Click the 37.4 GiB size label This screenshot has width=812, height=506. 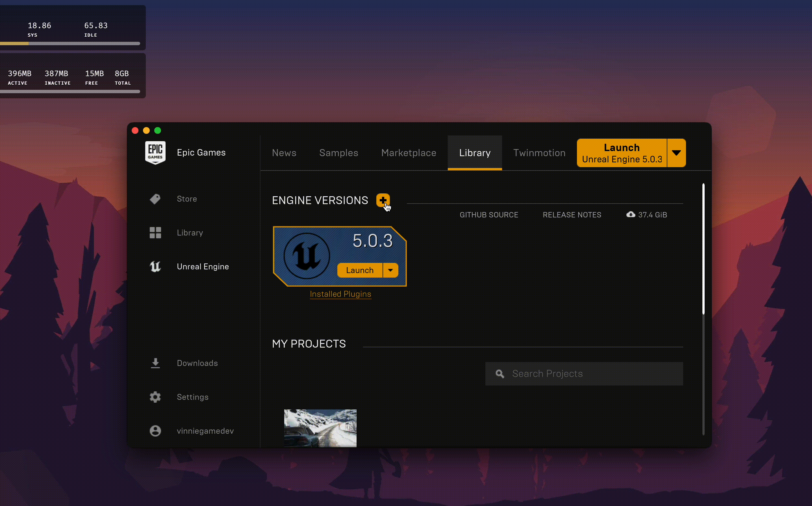coord(652,215)
